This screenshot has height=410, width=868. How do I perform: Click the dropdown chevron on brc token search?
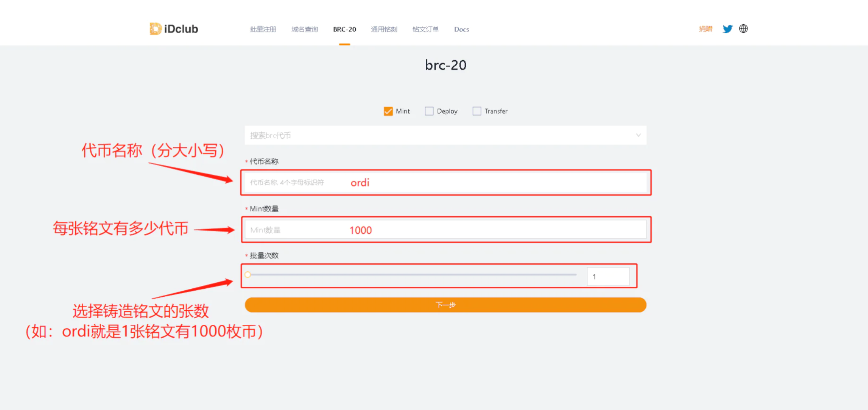[639, 135]
